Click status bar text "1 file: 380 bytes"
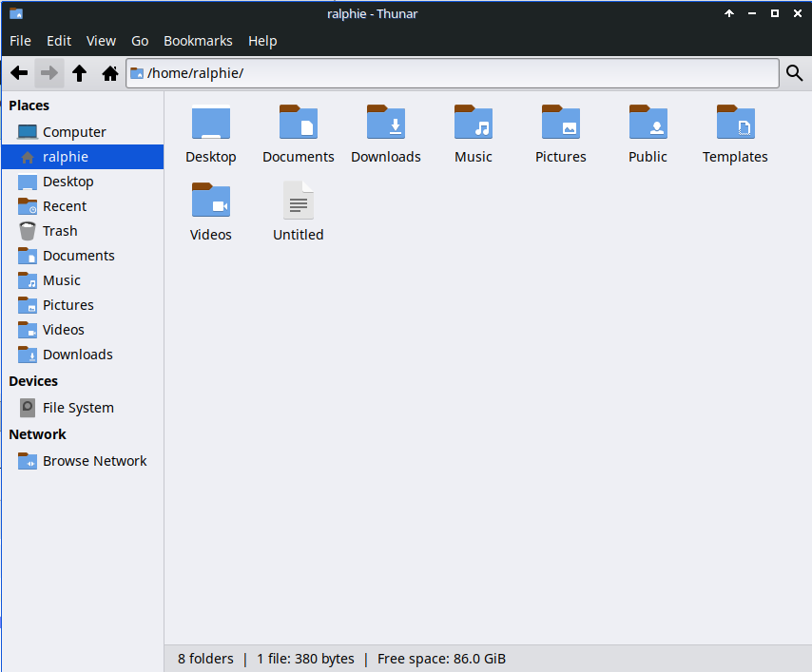Viewport: 812px width, 672px height. coord(305,659)
